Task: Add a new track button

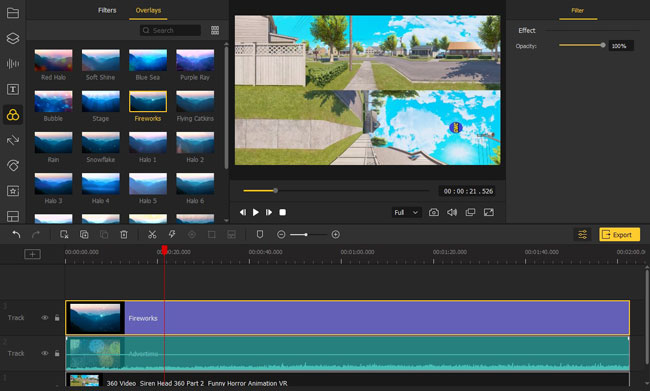Action: [x=32, y=254]
